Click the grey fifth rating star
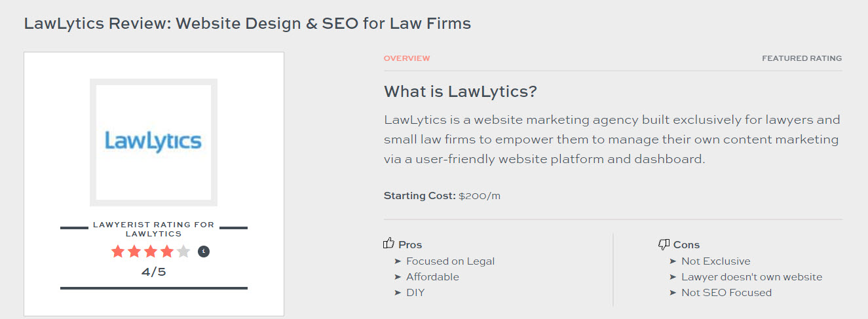This screenshot has width=868, height=319. (183, 251)
